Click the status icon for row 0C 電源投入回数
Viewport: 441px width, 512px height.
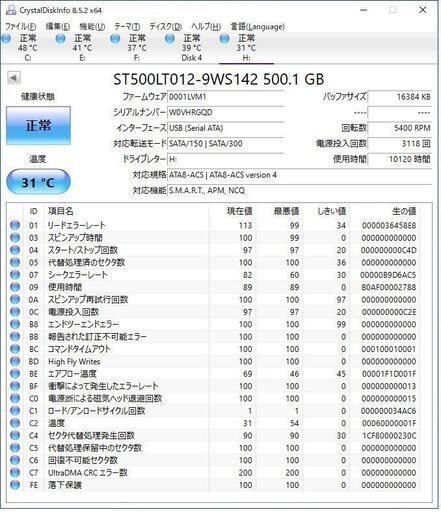pos(15,312)
